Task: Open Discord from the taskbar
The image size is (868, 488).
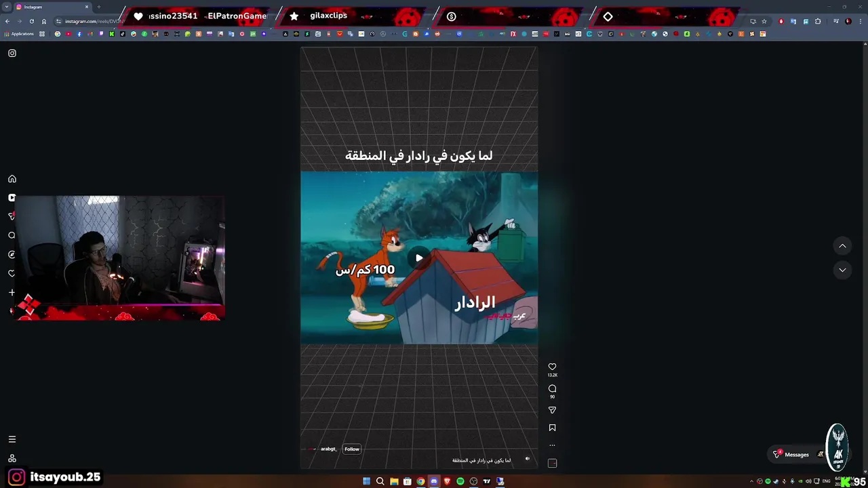Action: click(x=434, y=481)
